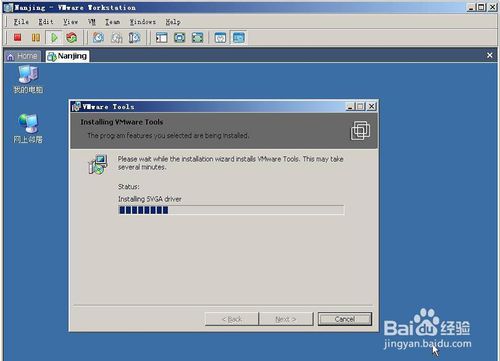Suspend the VM with the pause icon
This screenshot has height=361, width=500.
point(36,38)
